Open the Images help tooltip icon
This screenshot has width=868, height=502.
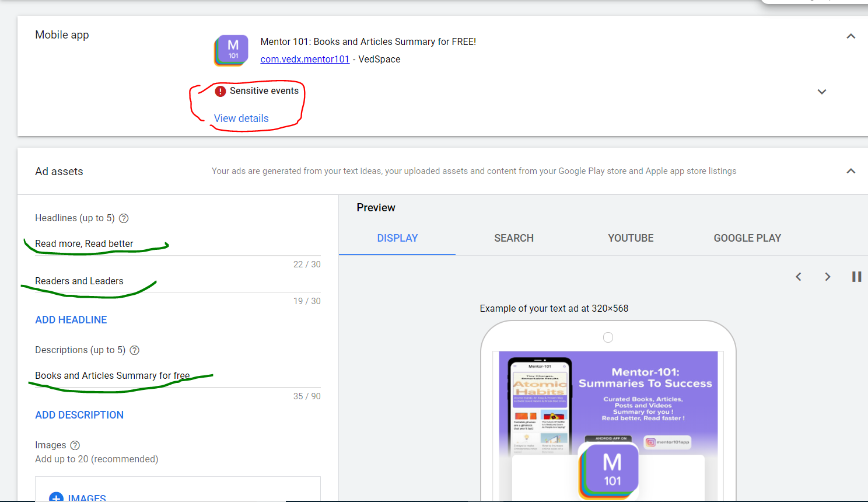75,445
